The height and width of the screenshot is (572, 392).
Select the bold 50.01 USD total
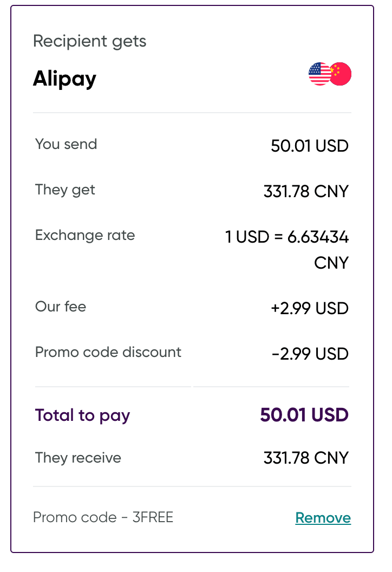click(x=304, y=415)
